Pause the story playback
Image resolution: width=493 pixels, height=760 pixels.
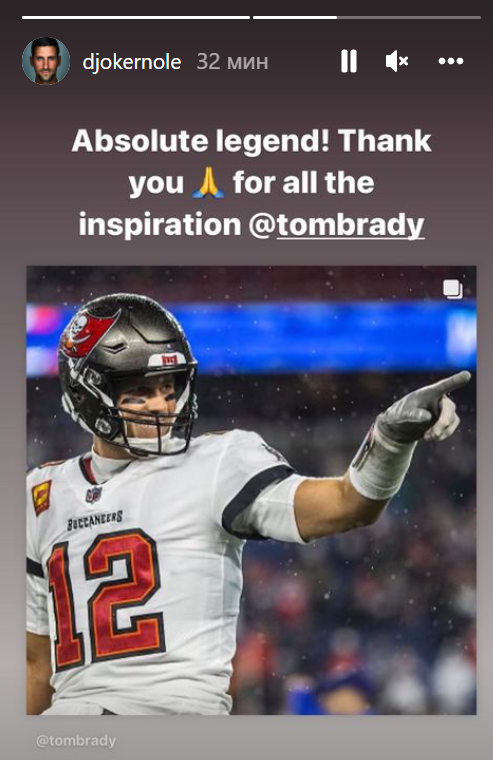pyautogui.click(x=349, y=61)
